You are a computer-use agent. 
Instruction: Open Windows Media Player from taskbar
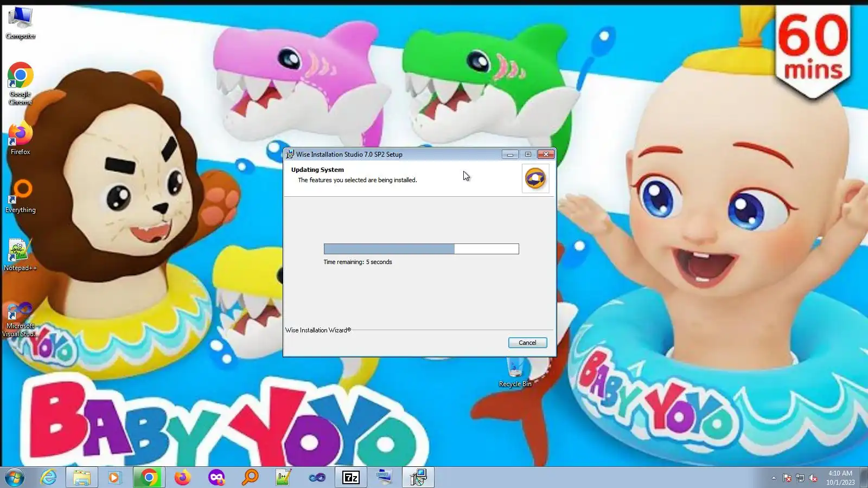pyautogui.click(x=114, y=478)
